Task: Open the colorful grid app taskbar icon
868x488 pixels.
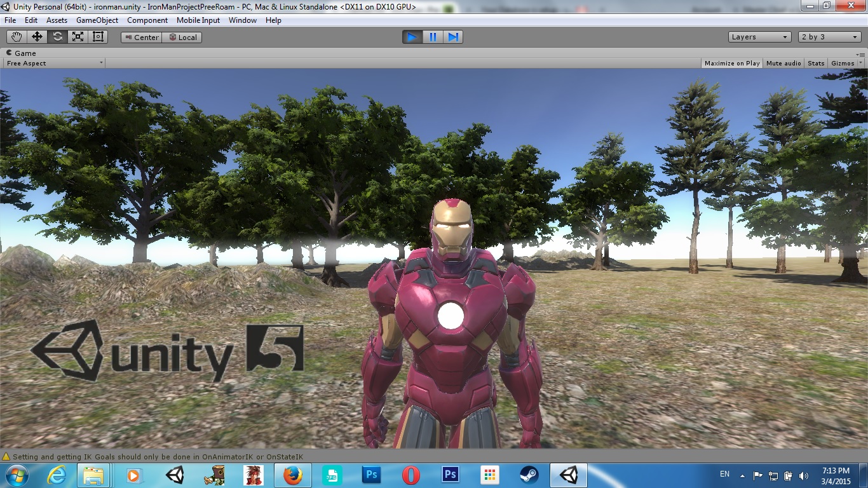Action: (x=489, y=475)
